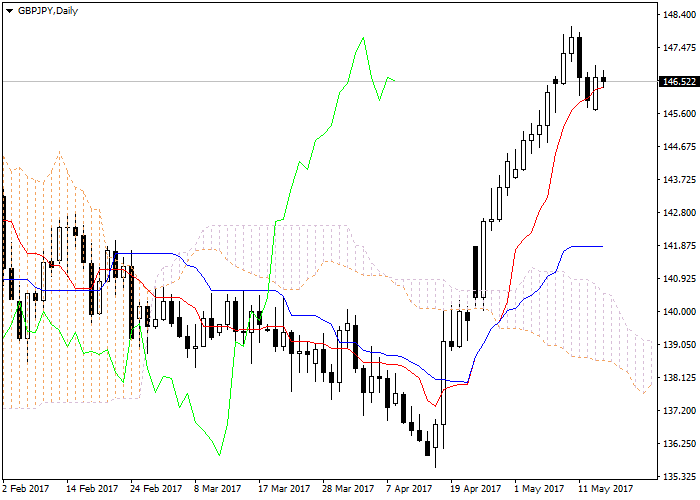
Task: Select the 7 Apr 2017 date label
Action: [409, 489]
